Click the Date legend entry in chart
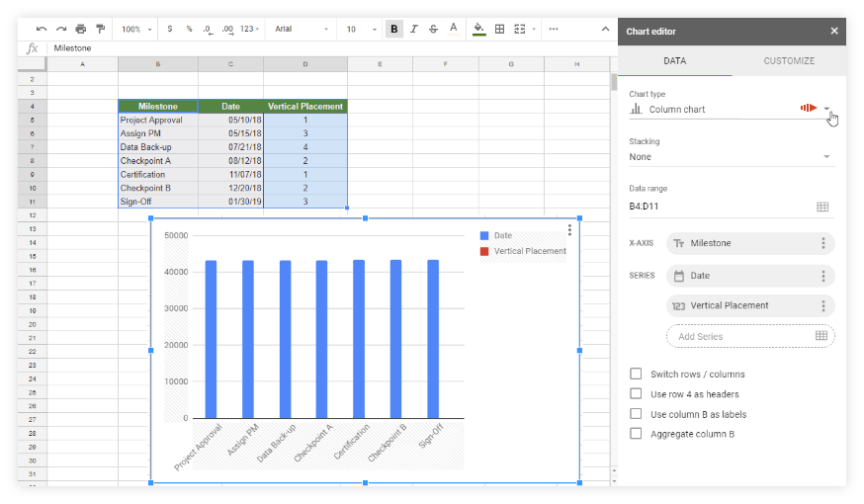 496,235
